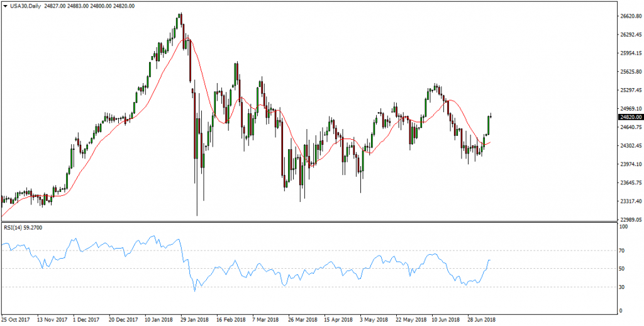Click the highest candle at the January 2018 peak
The width and height of the screenshot is (644, 326).
[x=180, y=19]
